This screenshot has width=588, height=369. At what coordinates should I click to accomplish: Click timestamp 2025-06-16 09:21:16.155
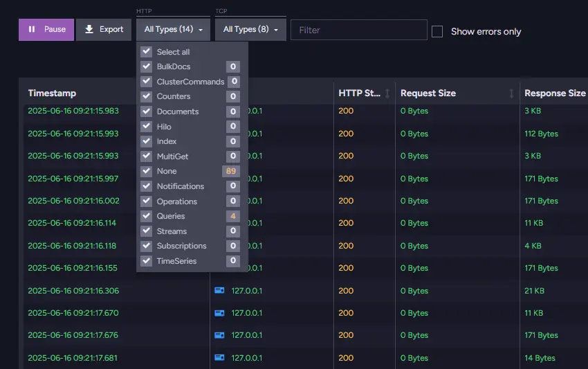tap(73, 268)
